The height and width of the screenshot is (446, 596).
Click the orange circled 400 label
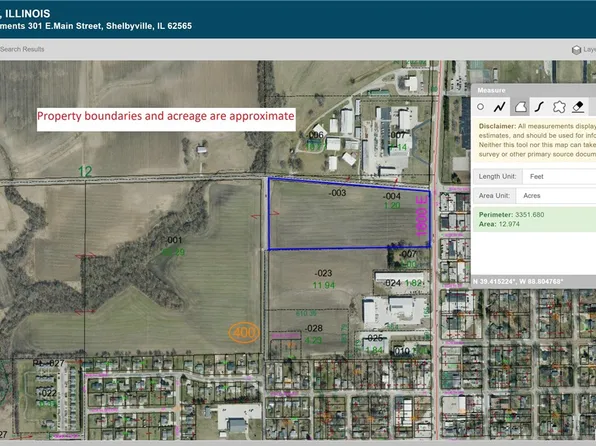point(244,332)
